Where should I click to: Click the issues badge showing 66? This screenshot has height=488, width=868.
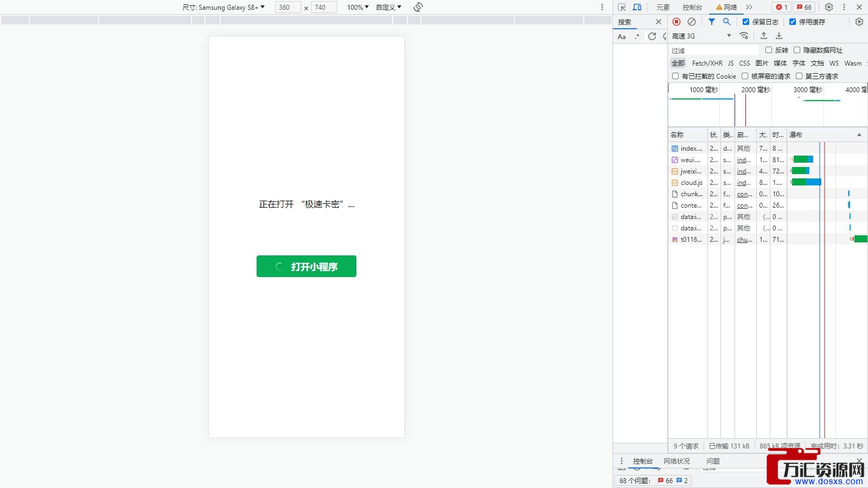click(x=804, y=7)
